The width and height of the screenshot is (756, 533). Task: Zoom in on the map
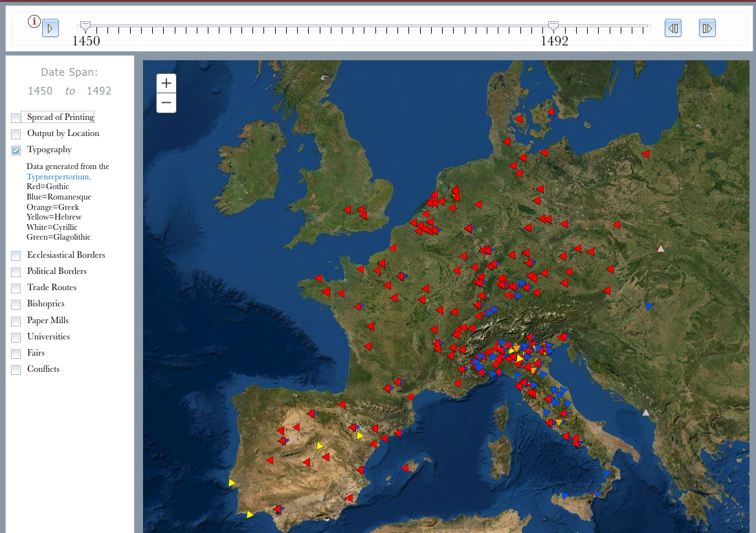[x=166, y=84]
